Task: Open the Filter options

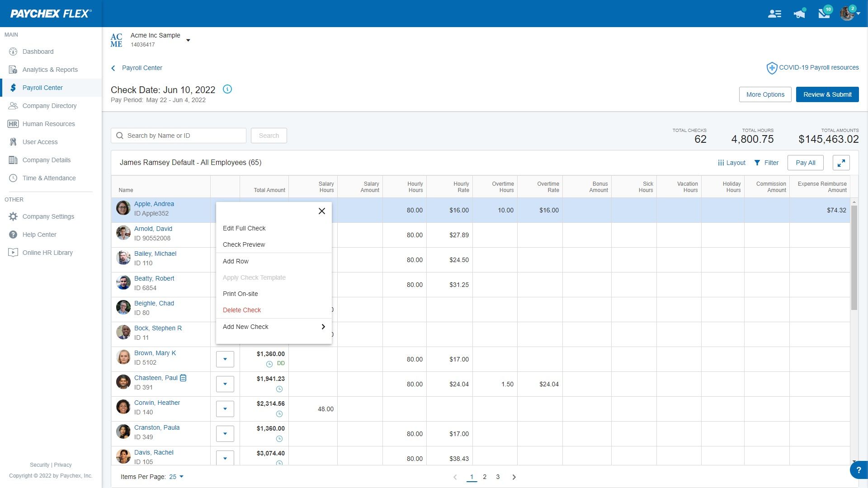Action: 766,163
